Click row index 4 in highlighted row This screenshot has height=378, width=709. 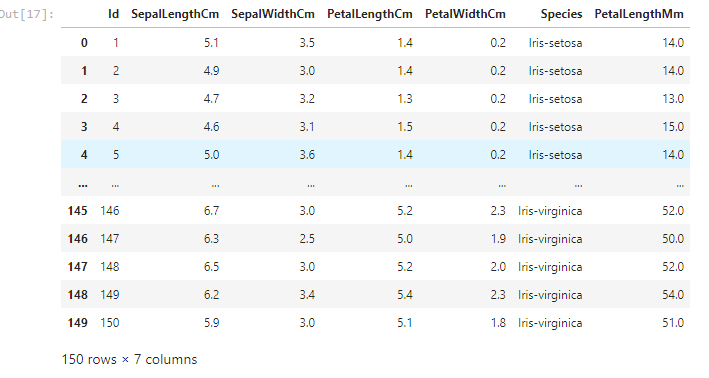click(84, 155)
